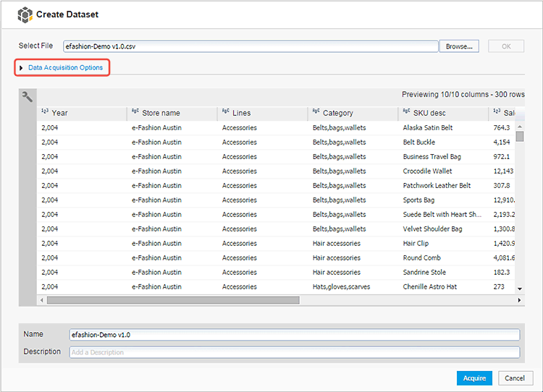Image resolution: width=543 pixels, height=392 pixels.
Task: Click horizontal scrollbar left arrow
Action: coord(41,299)
